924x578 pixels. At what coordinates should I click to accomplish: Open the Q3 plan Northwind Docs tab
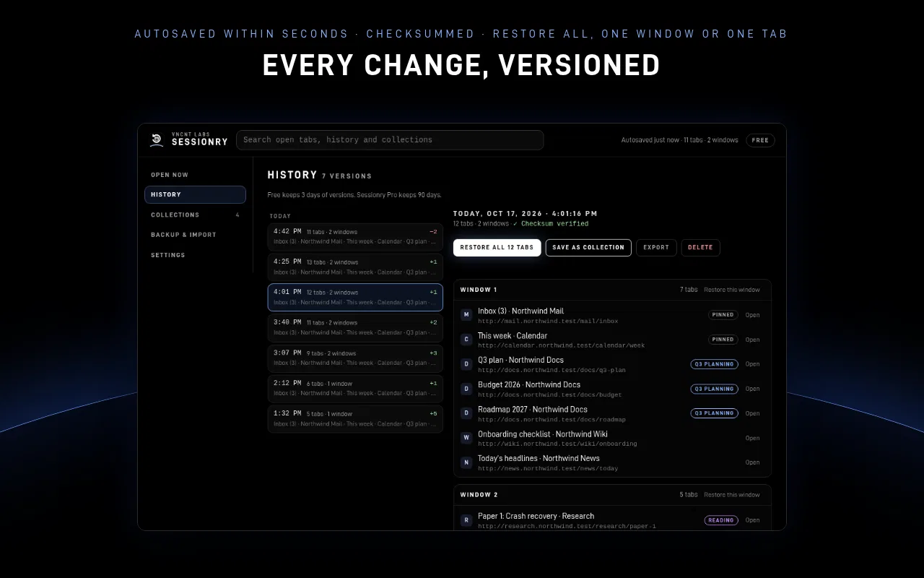tap(752, 364)
